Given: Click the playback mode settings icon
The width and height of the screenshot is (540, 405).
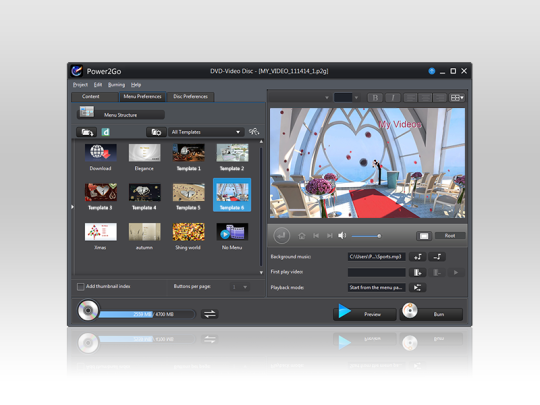Looking at the screenshot, I should (417, 288).
